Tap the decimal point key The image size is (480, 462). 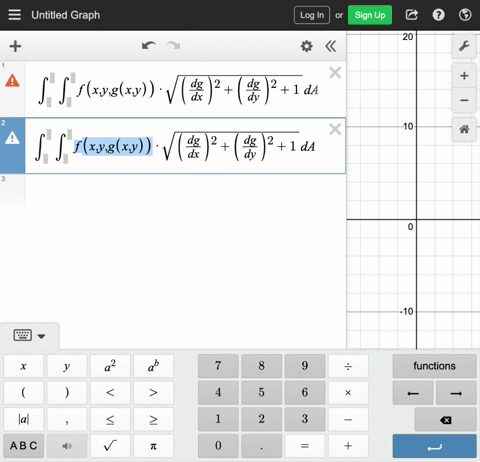[261, 446]
